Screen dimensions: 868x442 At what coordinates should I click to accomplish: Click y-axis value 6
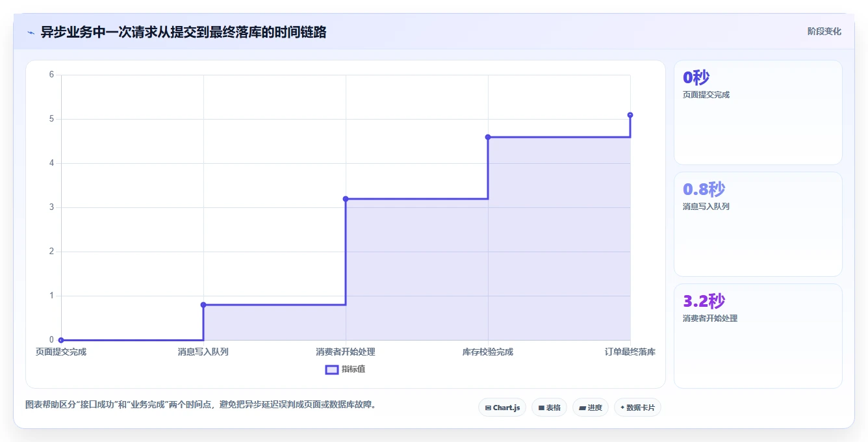click(x=51, y=75)
